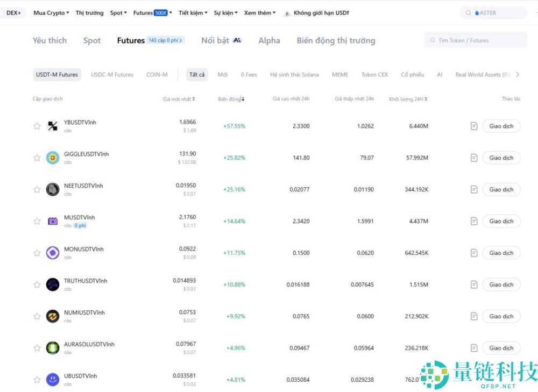Click the MONUSDT purple coin icon
The width and height of the screenshot is (538, 392).
click(x=53, y=253)
